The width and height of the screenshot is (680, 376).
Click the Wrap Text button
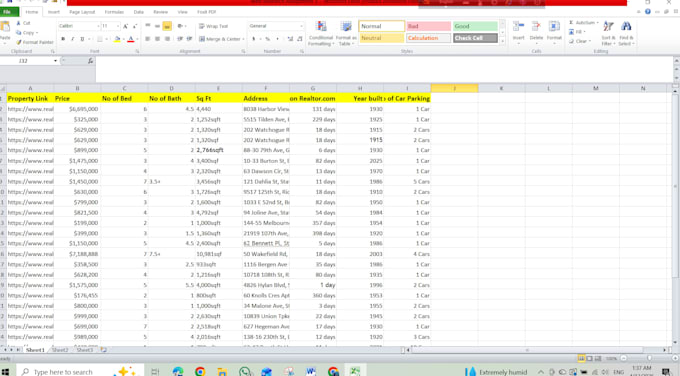pos(213,26)
